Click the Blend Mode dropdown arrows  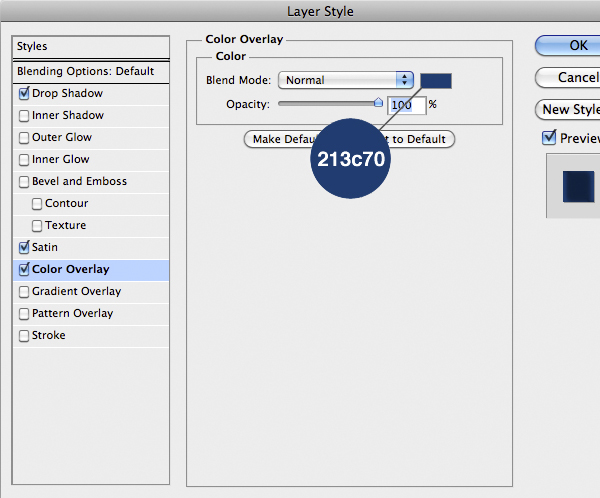click(404, 80)
